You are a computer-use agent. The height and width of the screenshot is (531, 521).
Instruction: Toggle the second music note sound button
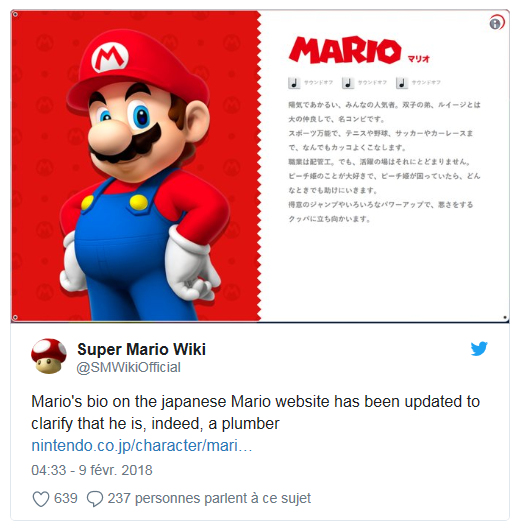pos(348,83)
